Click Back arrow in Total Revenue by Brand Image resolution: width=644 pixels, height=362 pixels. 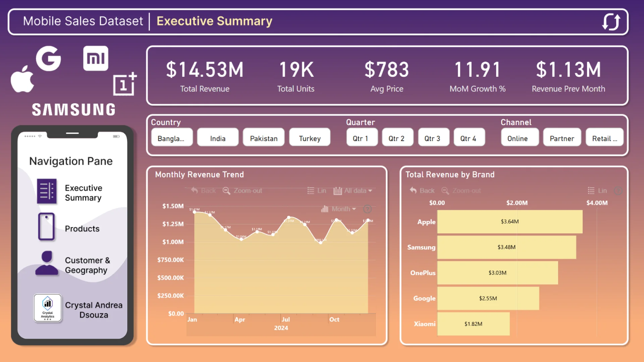[413, 190]
